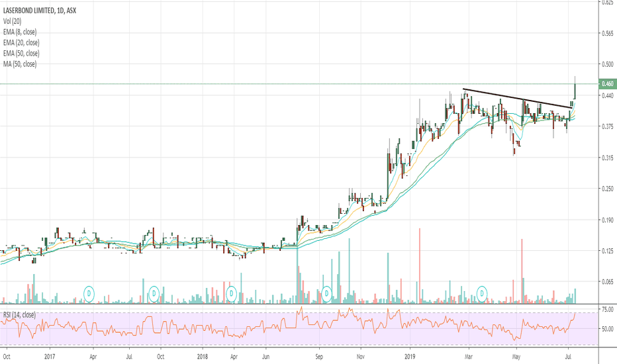Viewport: 617px width, 364px height.
Task: Click the dividend marker near April 2018
Action: pos(232,293)
